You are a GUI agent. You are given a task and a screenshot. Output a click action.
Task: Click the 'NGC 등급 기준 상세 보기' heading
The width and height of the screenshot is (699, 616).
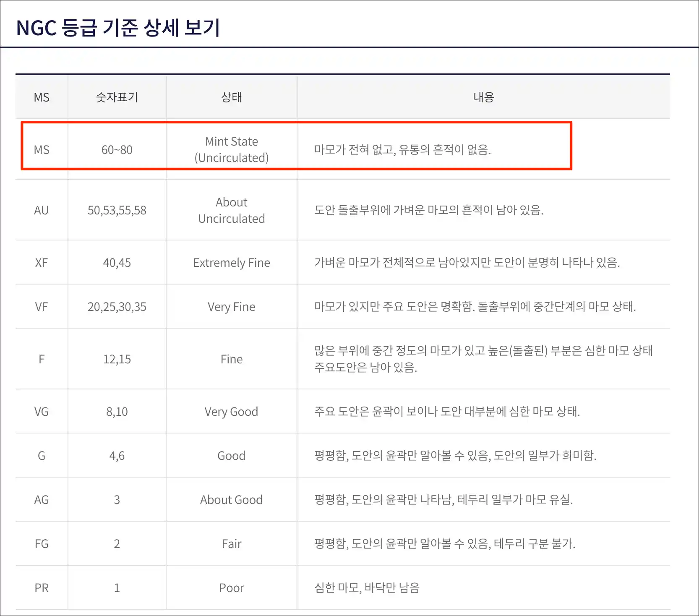pos(118,28)
